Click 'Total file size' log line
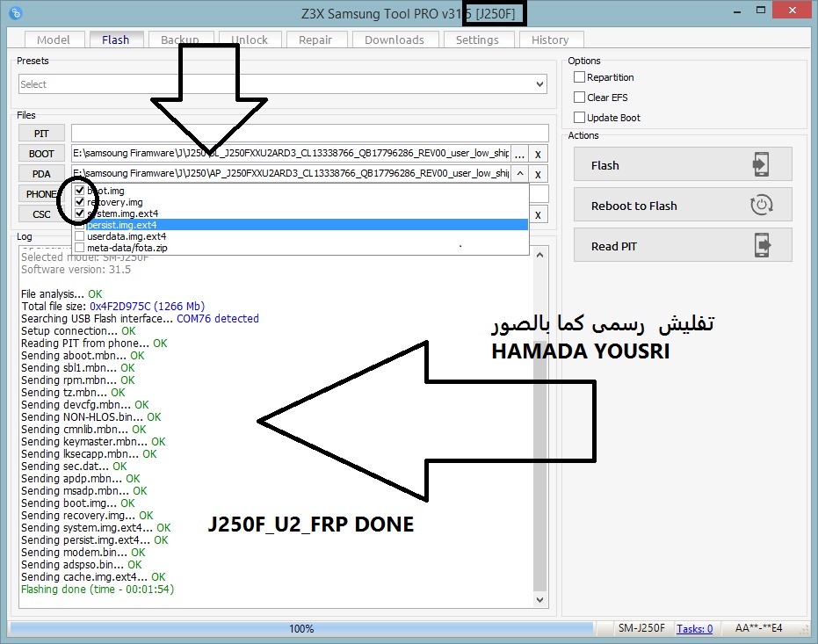This screenshot has width=818, height=644. click(112, 306)
